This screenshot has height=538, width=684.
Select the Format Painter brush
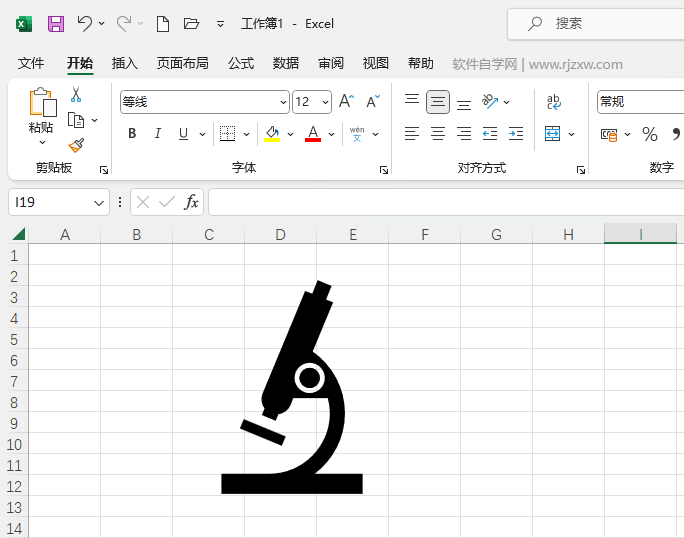(76, 145)
